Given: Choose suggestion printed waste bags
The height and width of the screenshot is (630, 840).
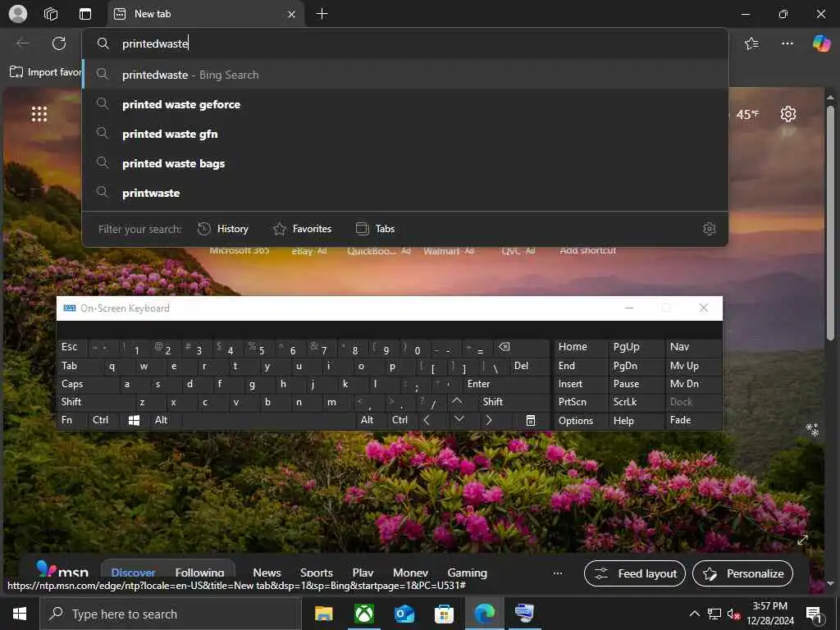Looking at the screenshot, I should coord(405,163).
